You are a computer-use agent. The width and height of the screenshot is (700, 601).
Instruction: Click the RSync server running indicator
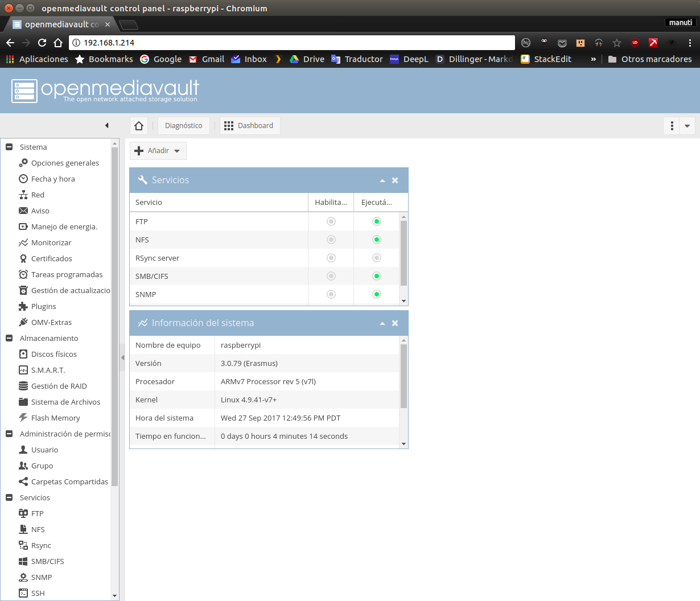[x=377, y=258]
